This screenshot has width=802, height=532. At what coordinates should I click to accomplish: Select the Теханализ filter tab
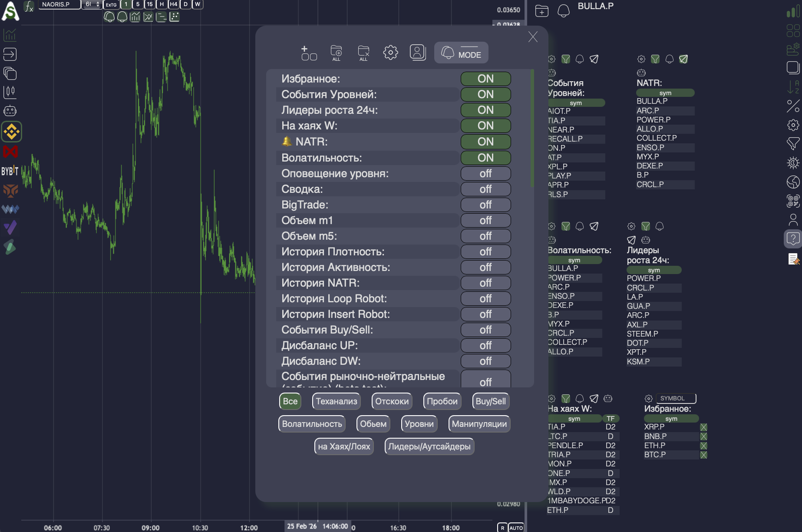[x=336, y=401]
